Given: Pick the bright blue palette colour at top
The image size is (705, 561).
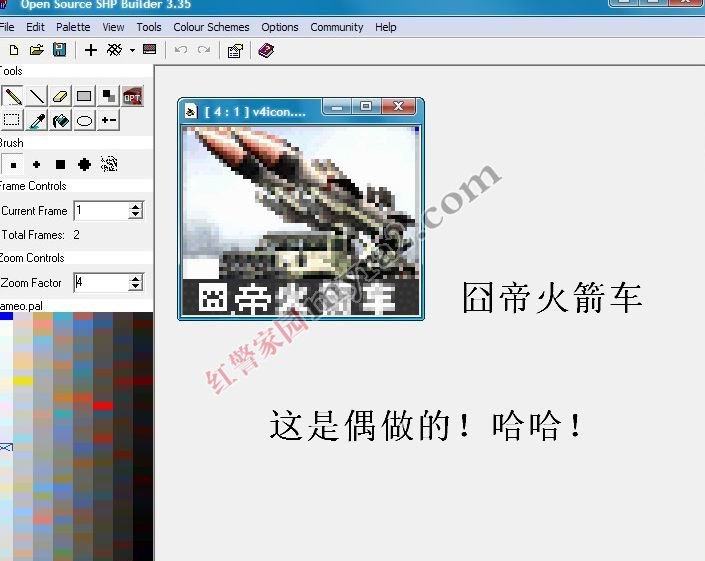Looking at the screenshot, I should tap(6, 316).
